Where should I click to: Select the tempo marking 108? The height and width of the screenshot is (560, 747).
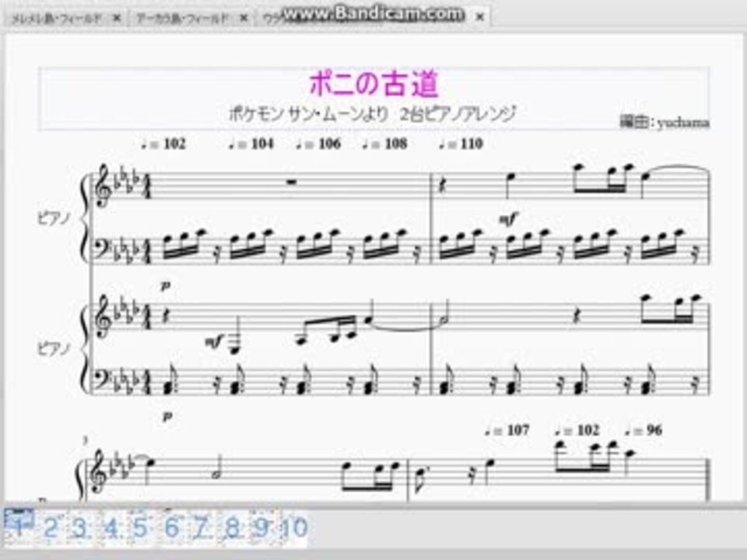click(385, 144)
